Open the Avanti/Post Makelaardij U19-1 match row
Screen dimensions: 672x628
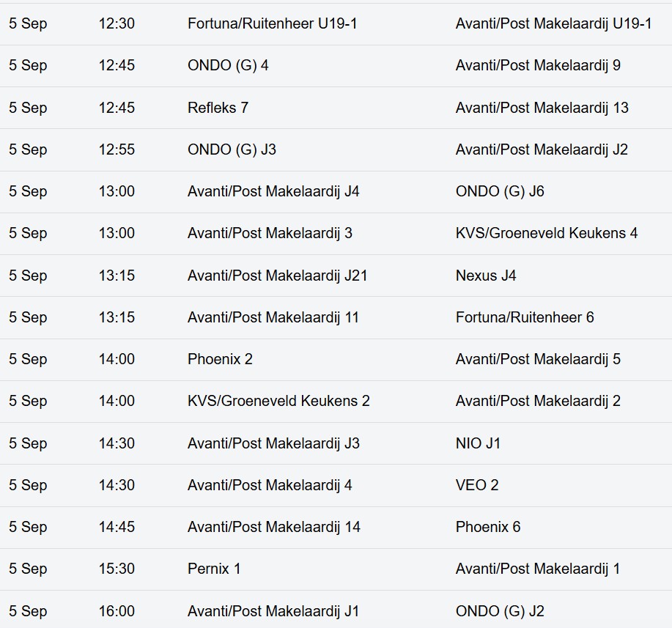tap(336, 24)
